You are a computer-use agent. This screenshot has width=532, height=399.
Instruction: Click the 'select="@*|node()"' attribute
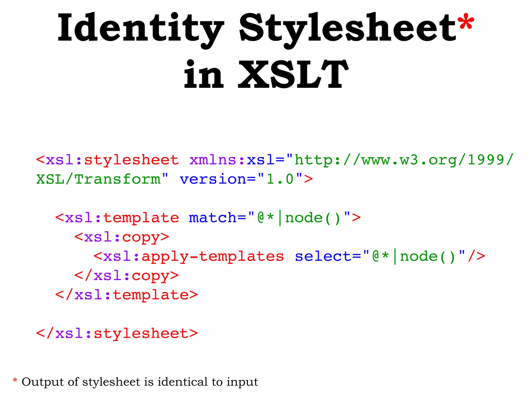coord(380,257)
